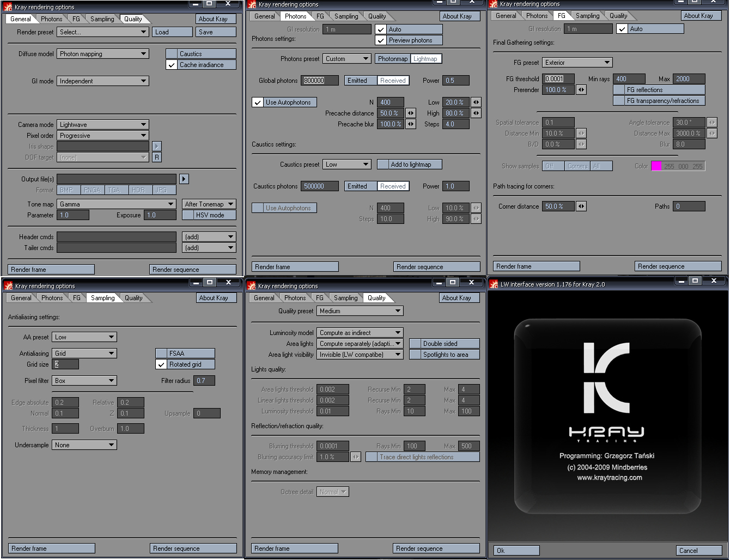
Task: Click the Output file browse arrow button
Action: 184,179
